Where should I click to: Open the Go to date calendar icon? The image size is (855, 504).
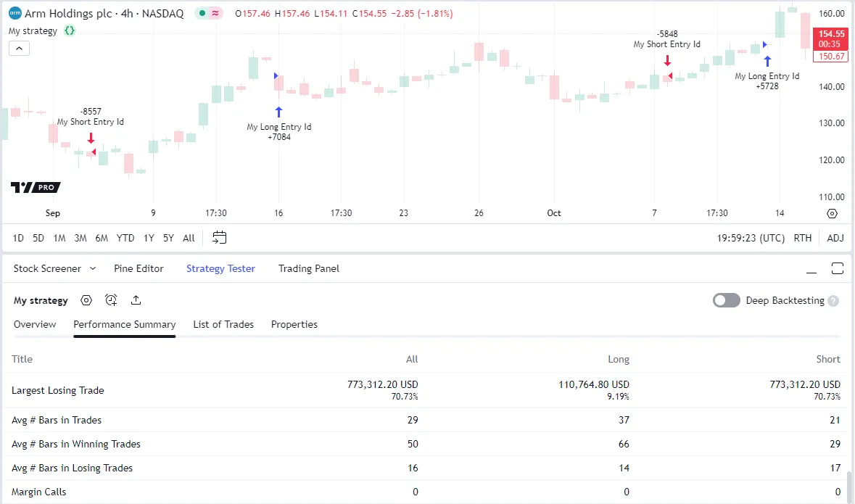(220, 238)
